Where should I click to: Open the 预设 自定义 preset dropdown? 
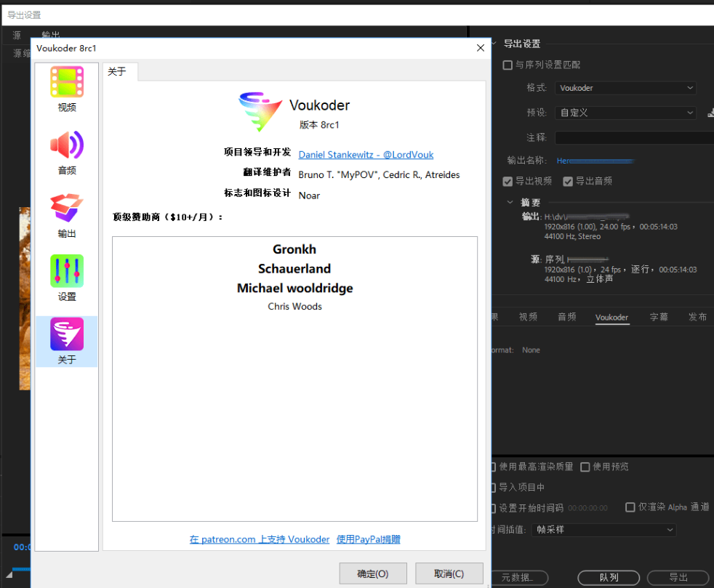(x=625, y=113)
